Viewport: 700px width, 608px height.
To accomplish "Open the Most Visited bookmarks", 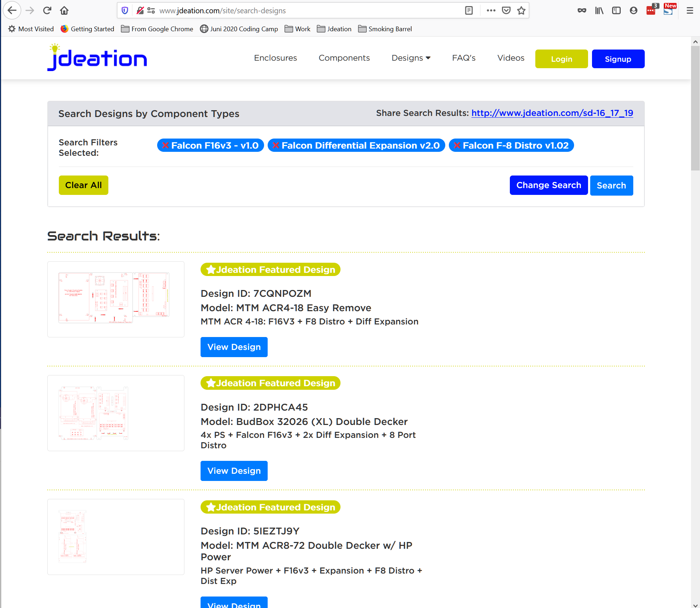I will pos(31,29).
